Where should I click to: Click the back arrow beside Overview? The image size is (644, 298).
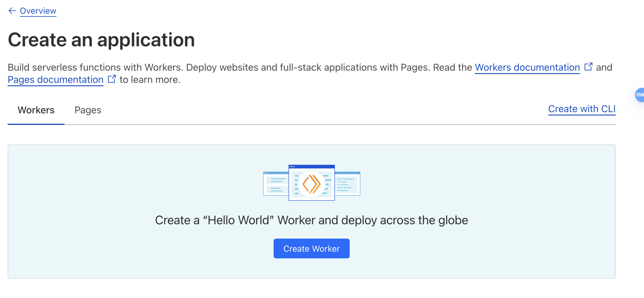coord(12,11)
